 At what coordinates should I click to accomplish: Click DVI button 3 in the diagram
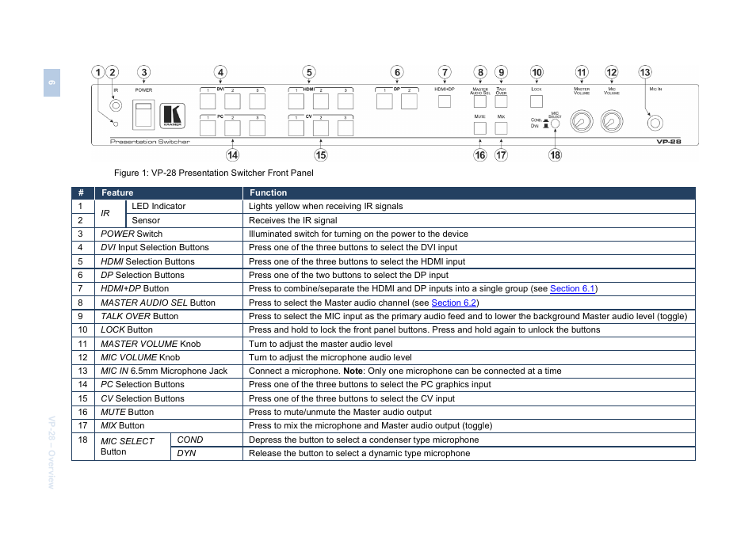coord(257,101)
